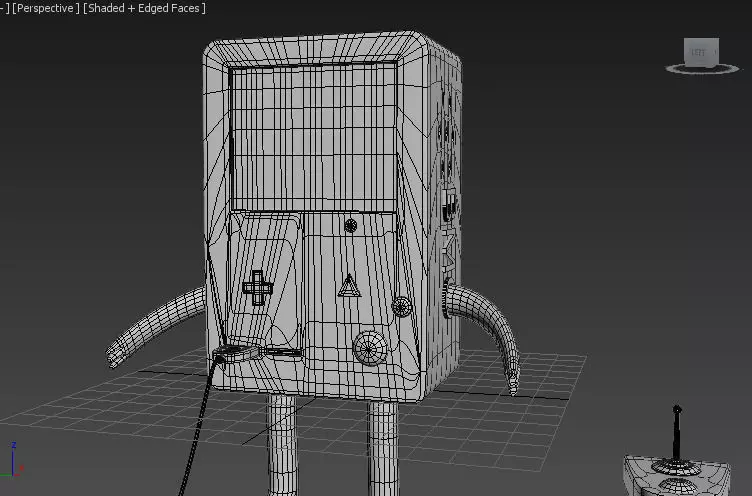Select the large round button on the model
The image size is (752, 496).
point(370,348)
